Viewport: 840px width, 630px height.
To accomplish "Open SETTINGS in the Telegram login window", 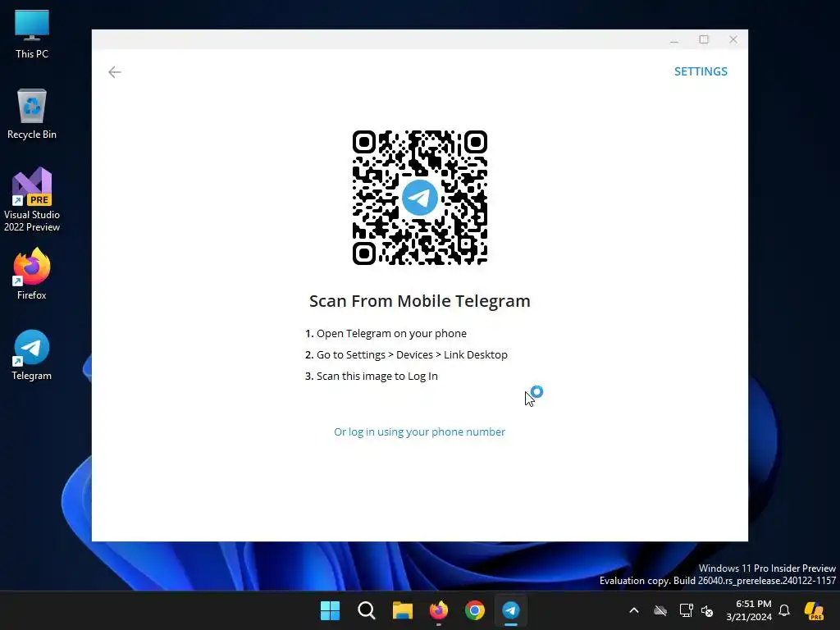I will tap(701, 71).
